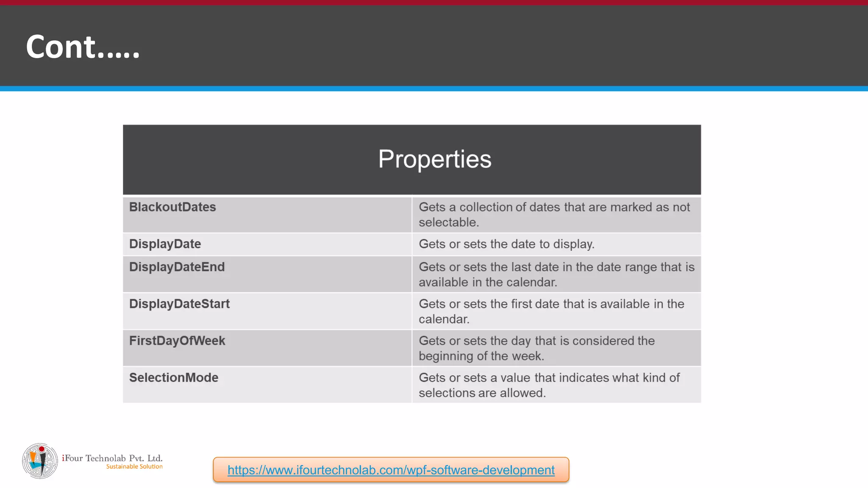This screenshot has width=868, height=488.
Task: Click the 'iFour Technolab Pvt. Ltd.' company name
Action: [x=112, y=458]
